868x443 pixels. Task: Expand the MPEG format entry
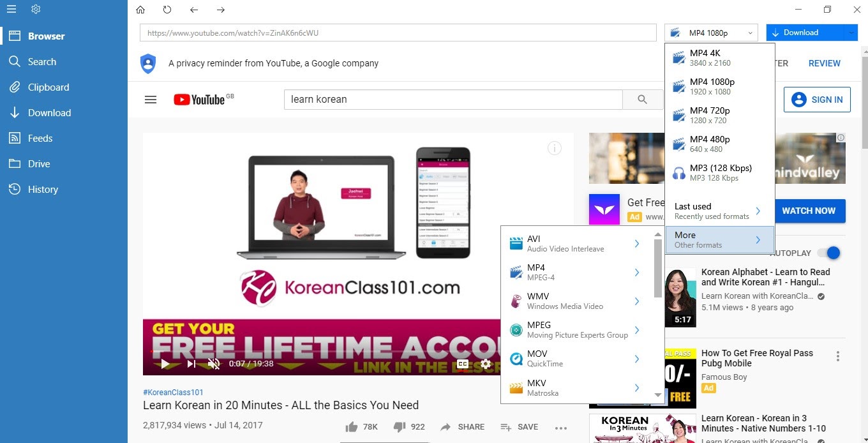pos(577,329)
